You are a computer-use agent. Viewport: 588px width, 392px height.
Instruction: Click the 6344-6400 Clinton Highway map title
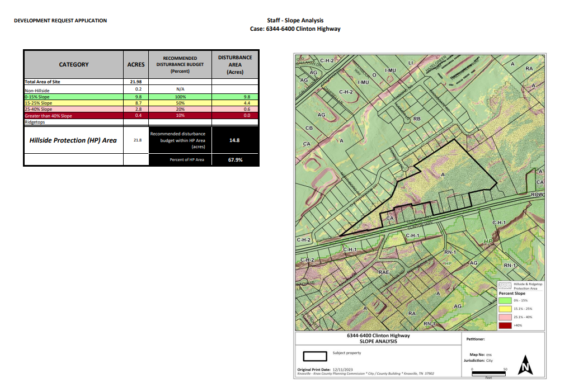pos(378,336)
